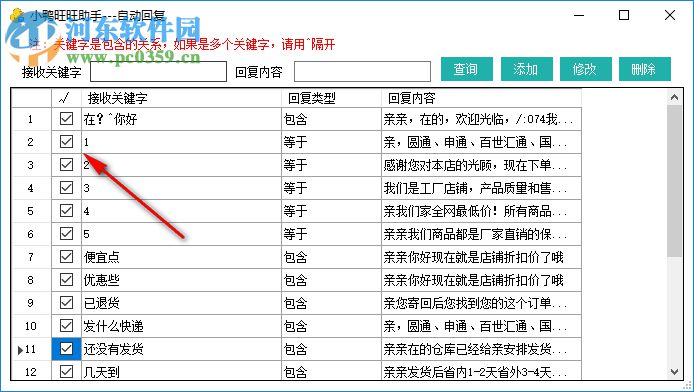This screenshot has height=392, width=694.
Task: Maximize the 小鸭旺旺助手 window
Action: (x=624, y=15)
